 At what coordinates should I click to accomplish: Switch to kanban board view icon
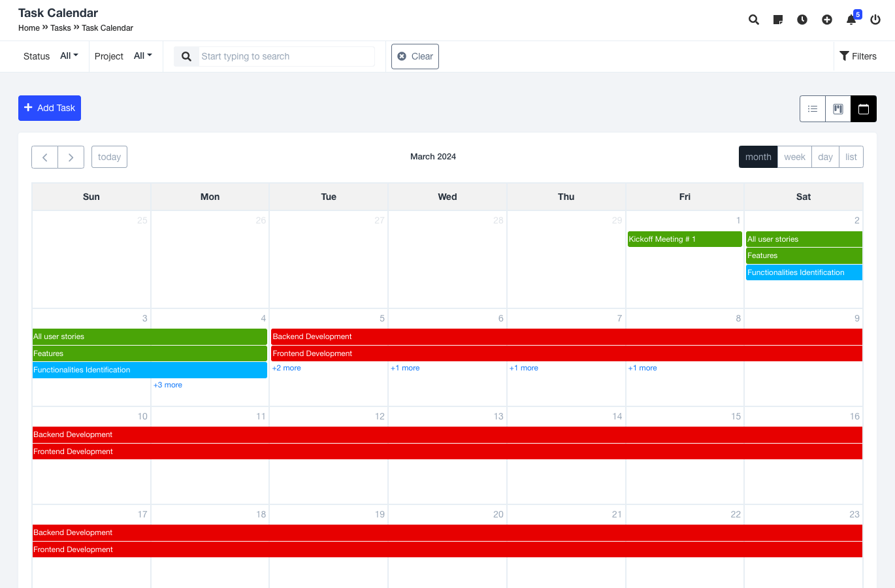(x=838, y=109)
